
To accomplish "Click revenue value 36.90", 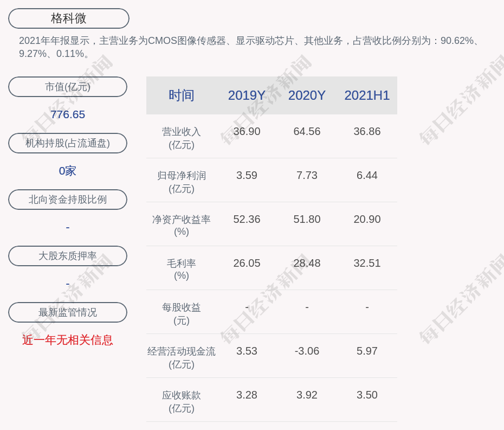I will point(247,132).
